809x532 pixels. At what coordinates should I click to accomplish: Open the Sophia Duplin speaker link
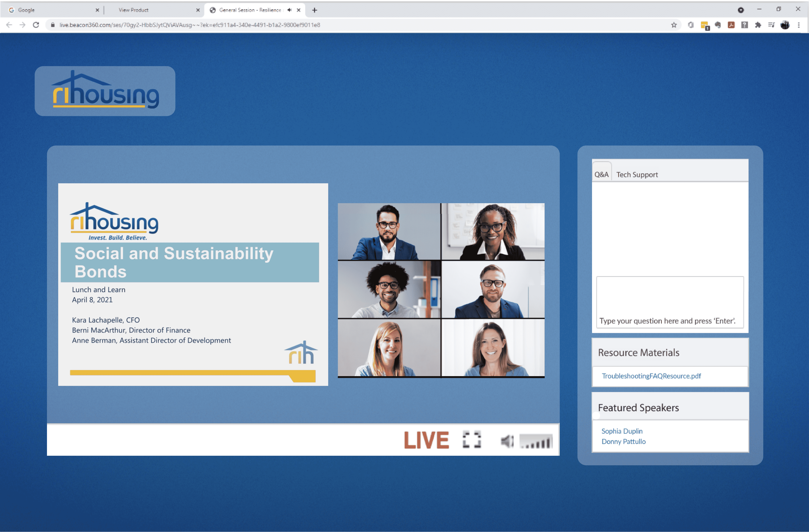[622, 431]
